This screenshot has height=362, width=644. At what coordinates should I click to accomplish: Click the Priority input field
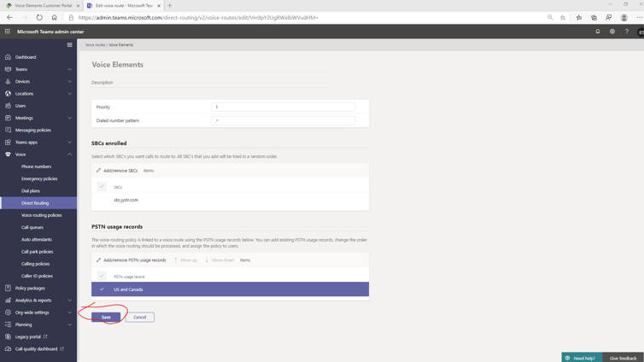(283, 107)
